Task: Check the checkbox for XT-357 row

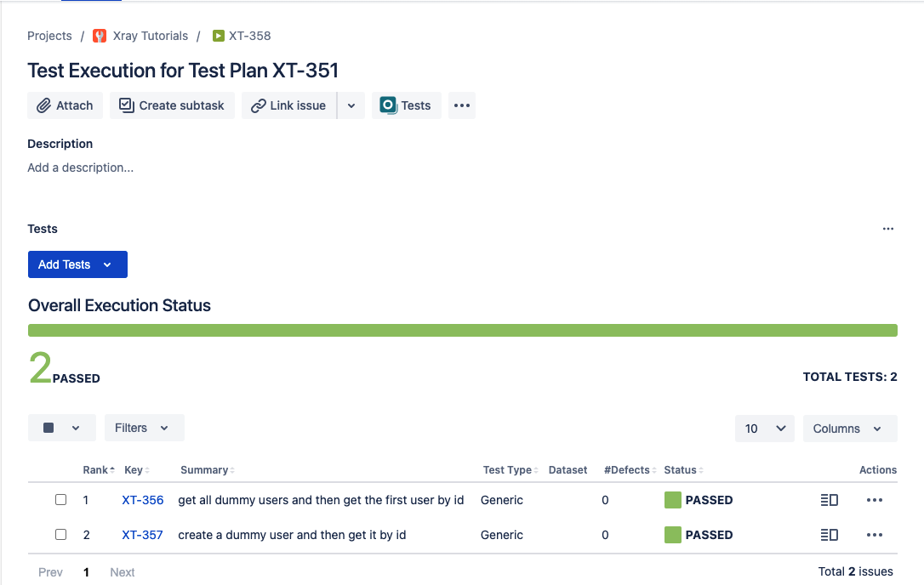Action: [60, 534]
